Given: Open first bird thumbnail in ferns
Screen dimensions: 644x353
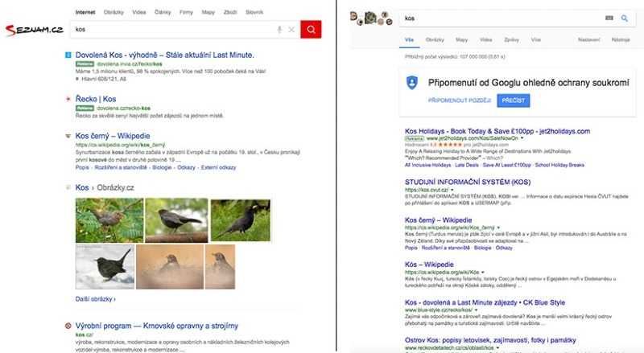Looking at the screenshot, I should [109, 220].
